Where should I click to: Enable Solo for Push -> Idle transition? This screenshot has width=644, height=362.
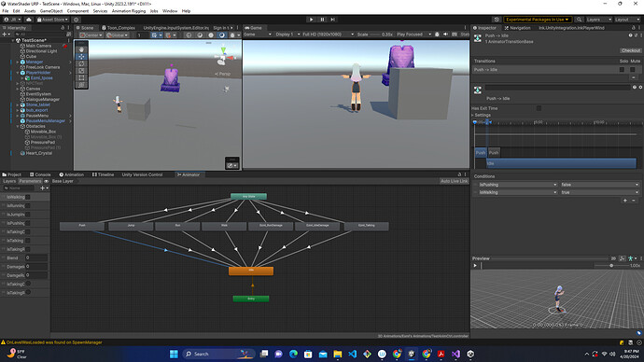click(x=622, y=70)
